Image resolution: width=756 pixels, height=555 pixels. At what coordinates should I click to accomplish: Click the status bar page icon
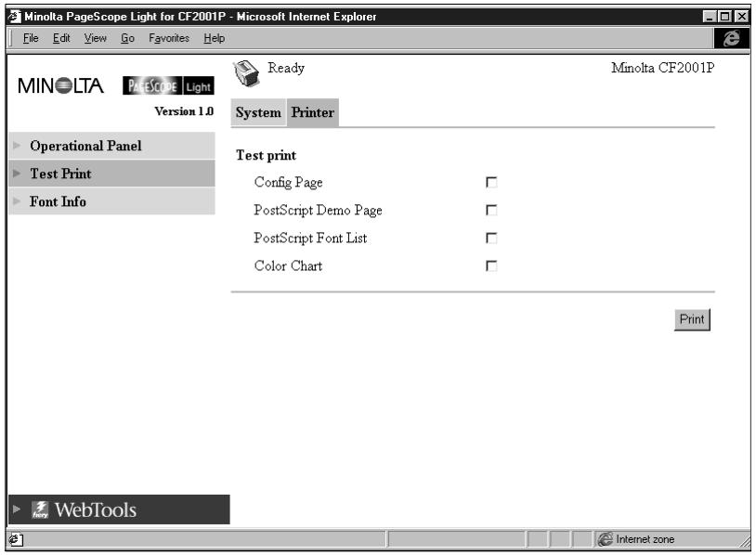16,539
